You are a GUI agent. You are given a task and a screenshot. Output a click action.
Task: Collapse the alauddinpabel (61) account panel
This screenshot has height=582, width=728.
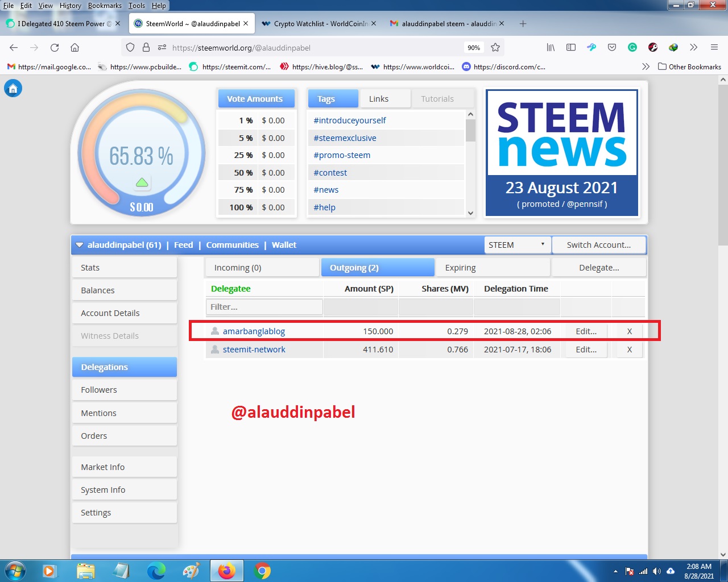79,245
